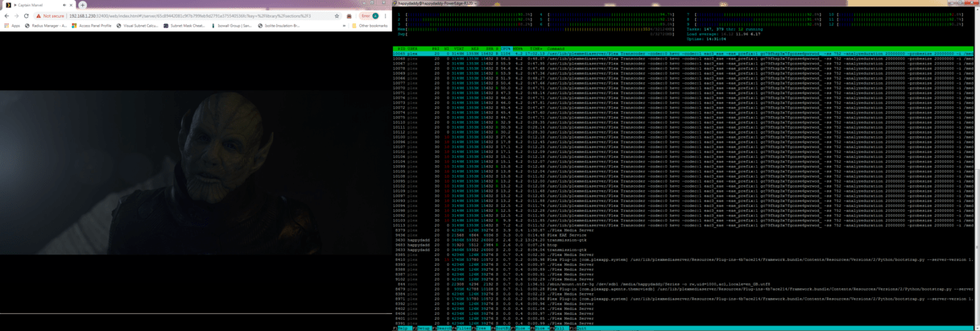980x331 pixels.
Task: Open the extension icon beside bookmark star
Action: (x=349, y=16)
